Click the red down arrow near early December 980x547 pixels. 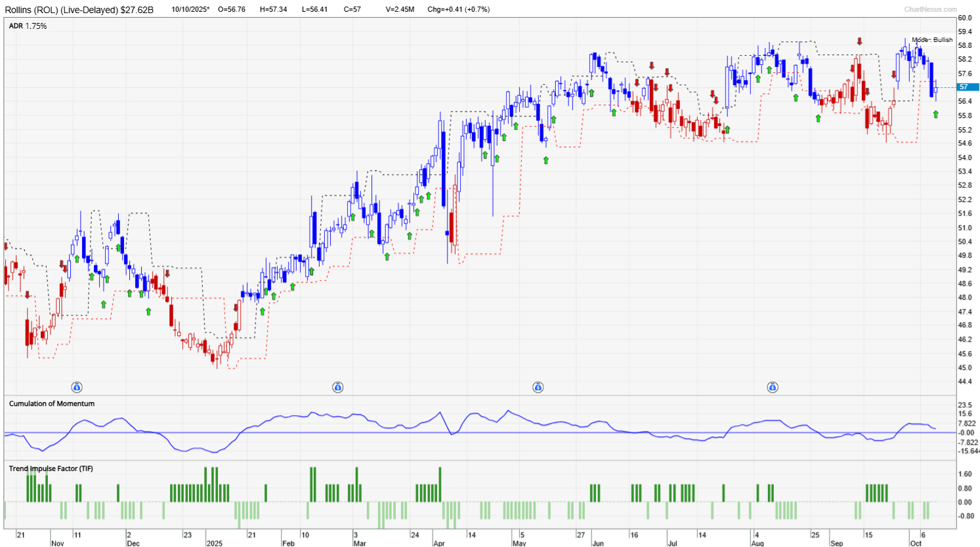pyautogui.click(x=167, y=272)
